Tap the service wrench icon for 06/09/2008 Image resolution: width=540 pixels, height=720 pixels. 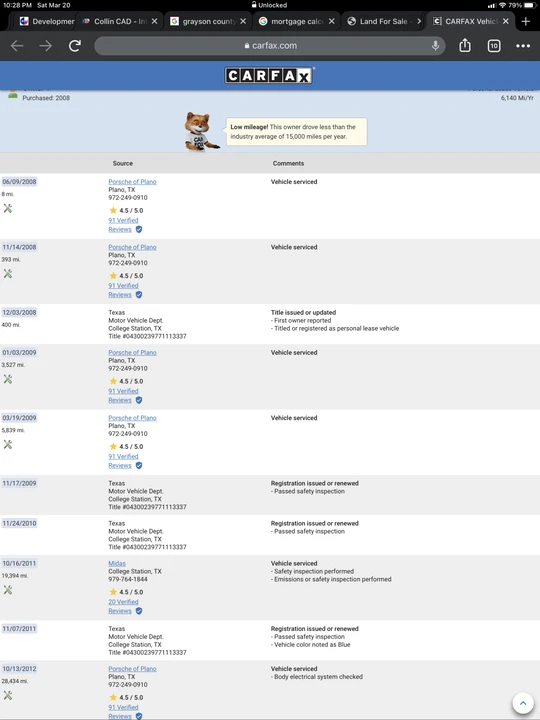tap(8, 208)
